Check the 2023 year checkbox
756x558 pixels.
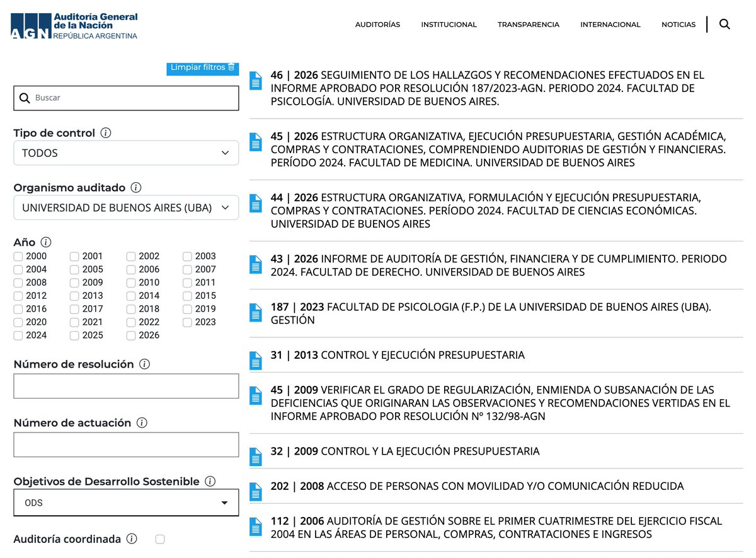coord(188,322)
